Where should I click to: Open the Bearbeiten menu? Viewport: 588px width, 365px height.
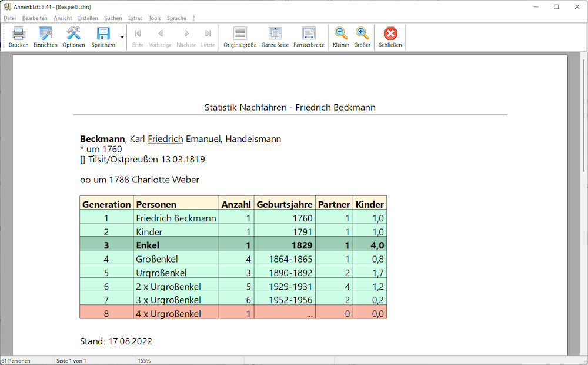point(35,18)
